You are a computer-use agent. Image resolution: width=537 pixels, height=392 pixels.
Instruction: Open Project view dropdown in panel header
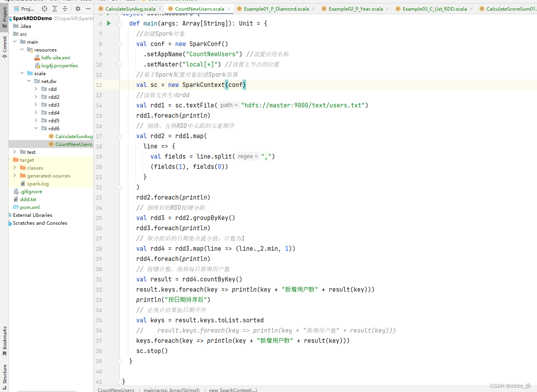(x=24, y=9)
